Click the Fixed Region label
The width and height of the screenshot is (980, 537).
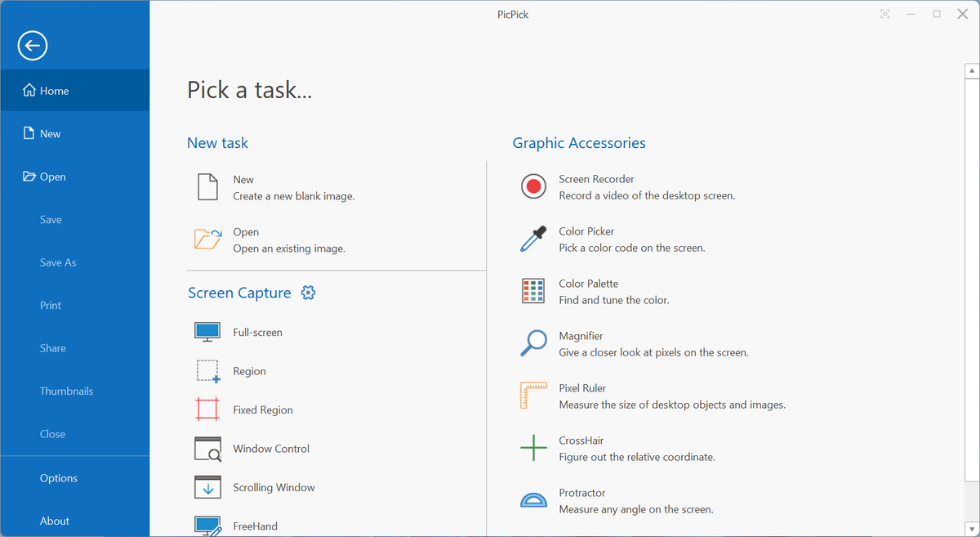point(263,410)
